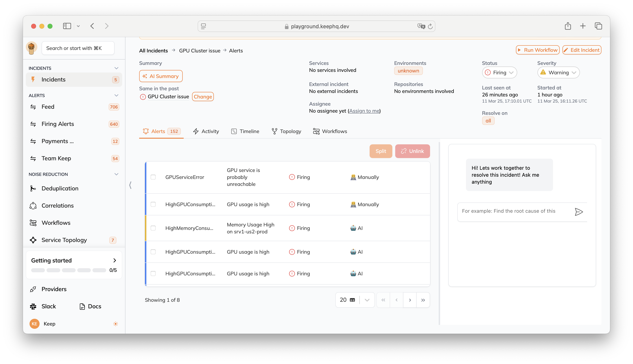
Task: Open Safari sidebar options chevron
Action: (x=78, y=26)
